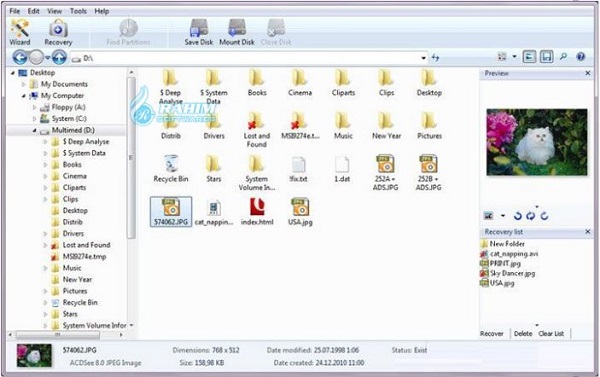Close the Preview panel

point(588,73)
